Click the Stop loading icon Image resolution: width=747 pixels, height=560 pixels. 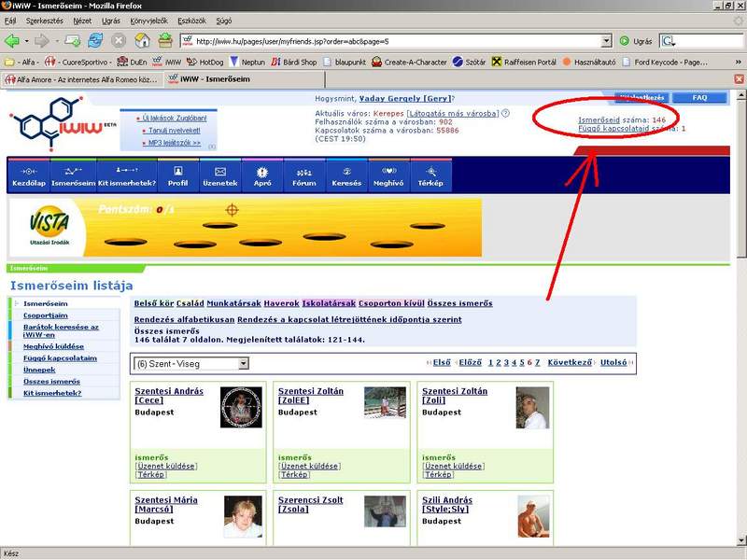coord(119,41)
